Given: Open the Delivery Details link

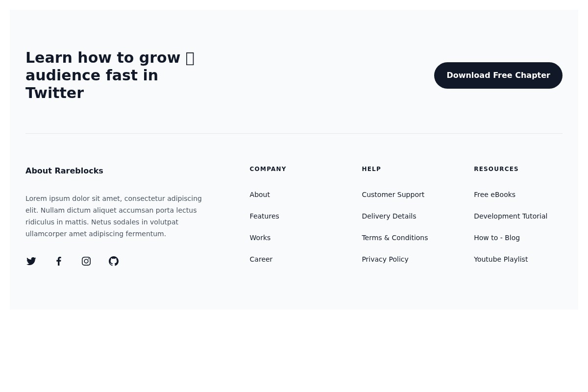Looking at the screenshot, I should tap(389, 216).
